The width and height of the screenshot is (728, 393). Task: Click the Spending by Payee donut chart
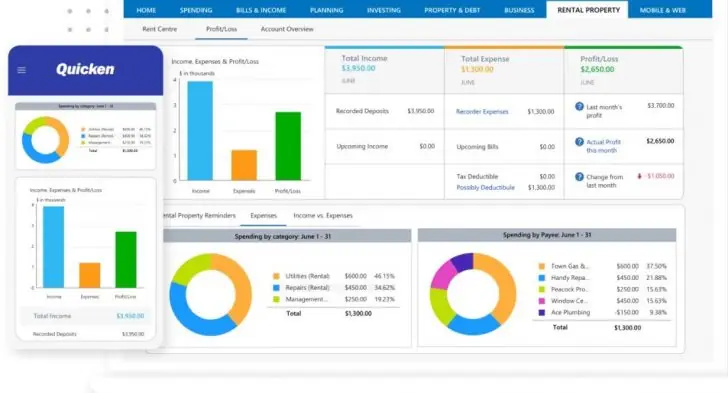click(473, 294)
